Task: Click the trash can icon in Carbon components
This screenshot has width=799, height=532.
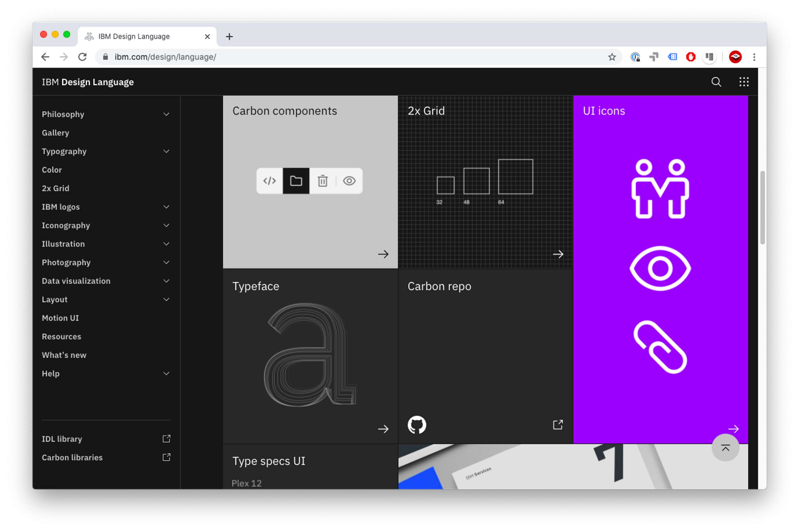Action: 322,181
